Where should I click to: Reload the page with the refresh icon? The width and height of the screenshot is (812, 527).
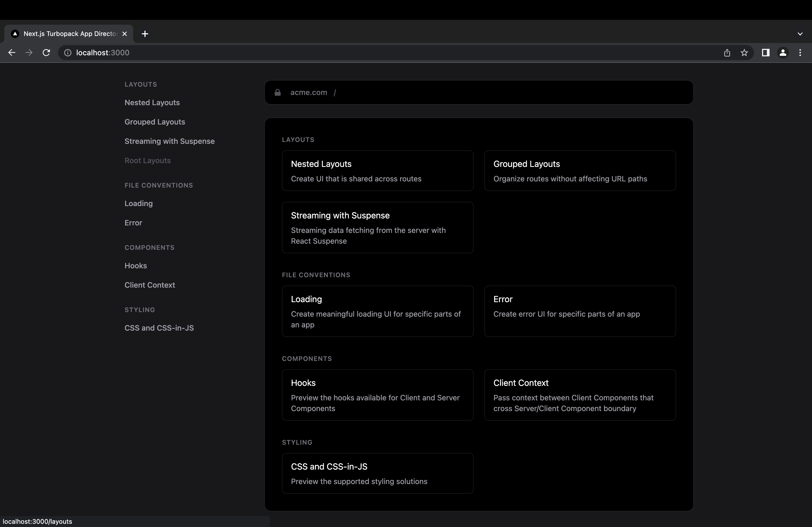coord(46,53)
